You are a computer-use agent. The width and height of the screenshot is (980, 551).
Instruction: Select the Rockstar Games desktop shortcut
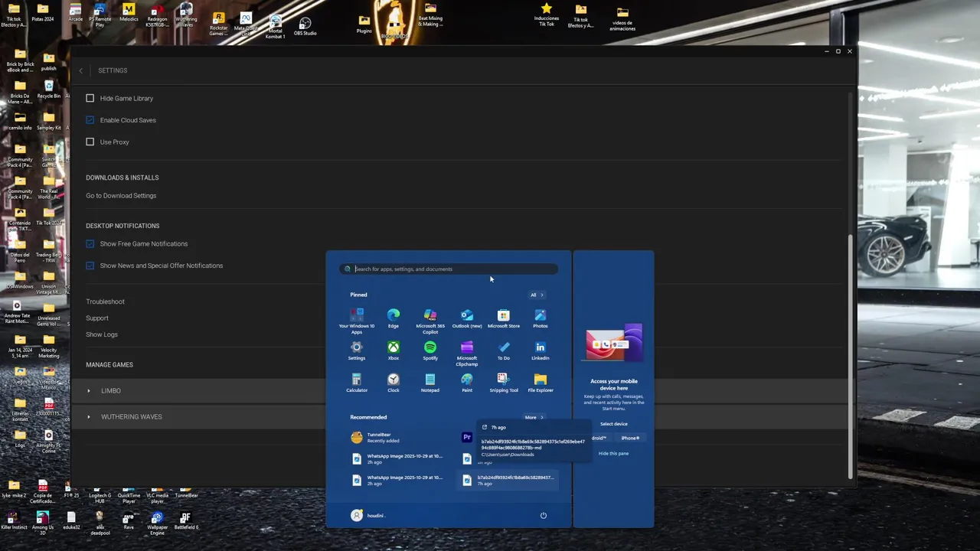pos(218,24)
